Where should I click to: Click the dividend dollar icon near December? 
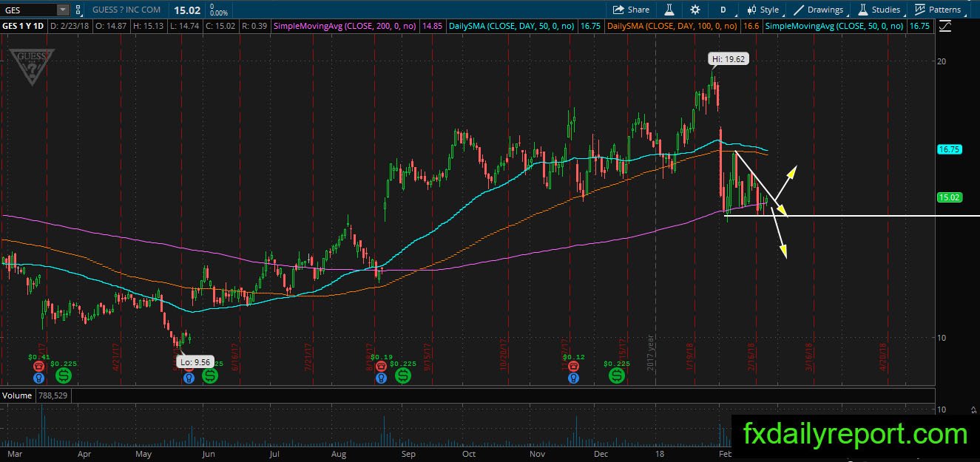616,376
